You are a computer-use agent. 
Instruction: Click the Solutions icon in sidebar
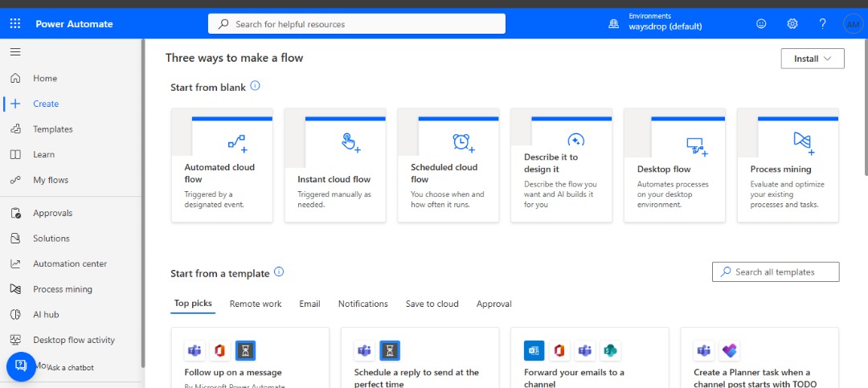pyautogui.click(x=15, y=239)
